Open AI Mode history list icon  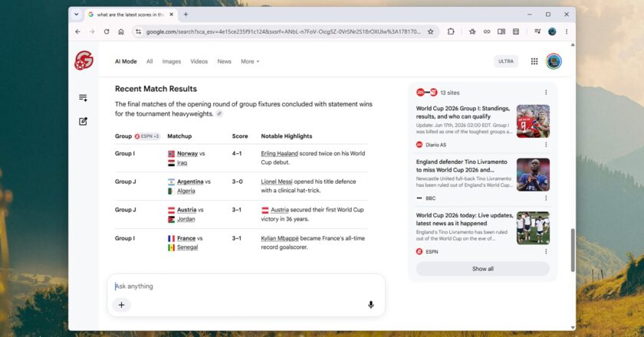[83, 98]
